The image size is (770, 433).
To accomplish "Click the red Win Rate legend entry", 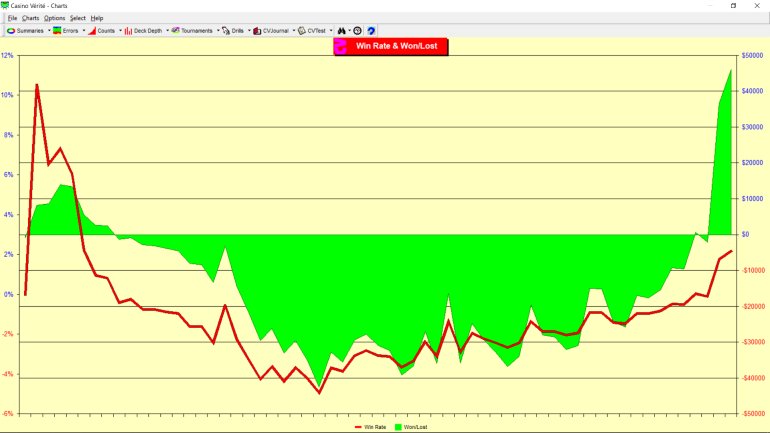I will 370,427.
